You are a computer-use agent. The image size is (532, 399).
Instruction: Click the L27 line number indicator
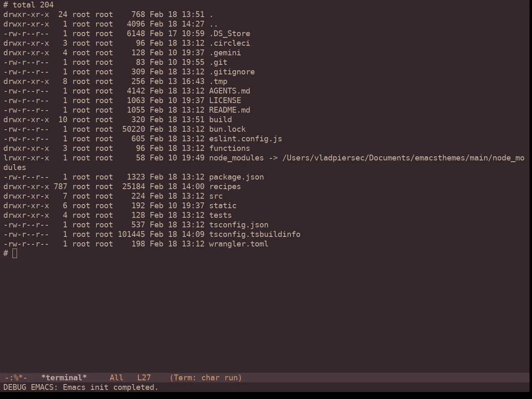pyautogui.click(x=144, y=378)
